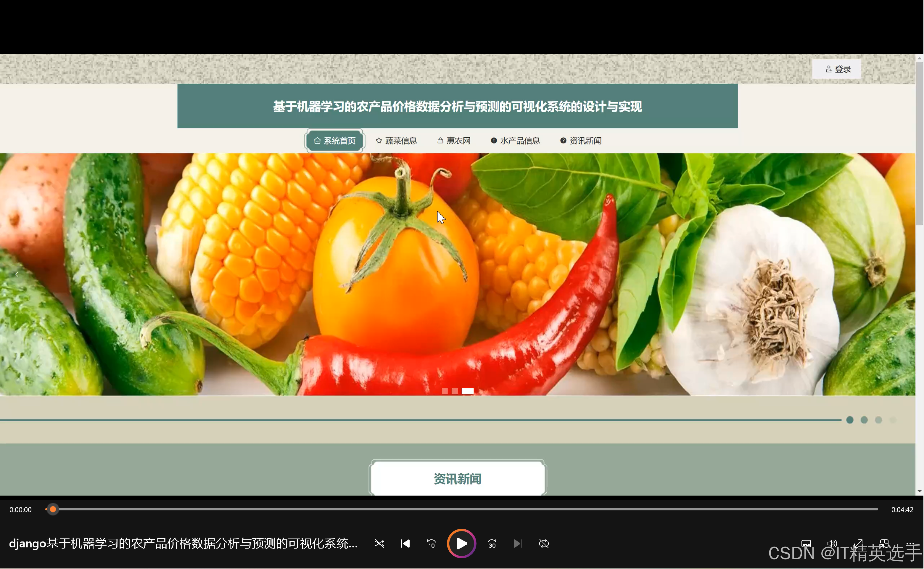Image resolution: width=924 pixels, height=569 pixels.
Task: Skip to the previous video
Action: [x=405, y=544]
